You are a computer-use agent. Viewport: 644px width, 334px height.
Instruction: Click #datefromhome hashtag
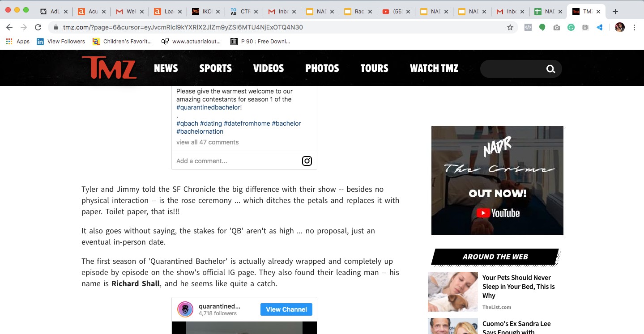(x=247, y=123)
